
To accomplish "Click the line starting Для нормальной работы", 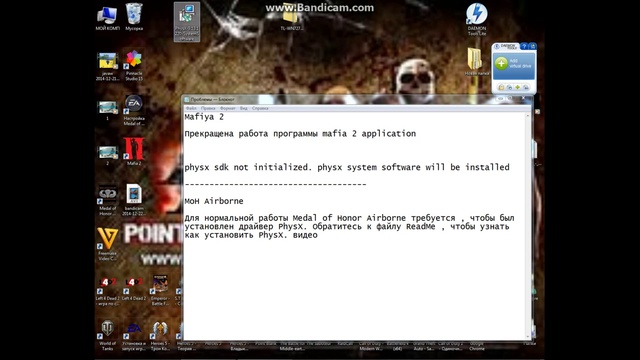I will pyautogui.click(x=349, y=218).
